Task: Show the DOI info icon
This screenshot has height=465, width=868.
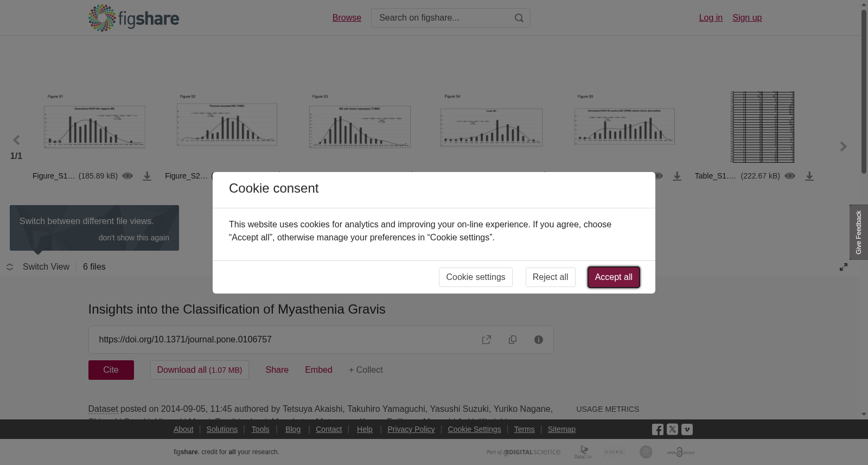Action: [x=539, y=340]
